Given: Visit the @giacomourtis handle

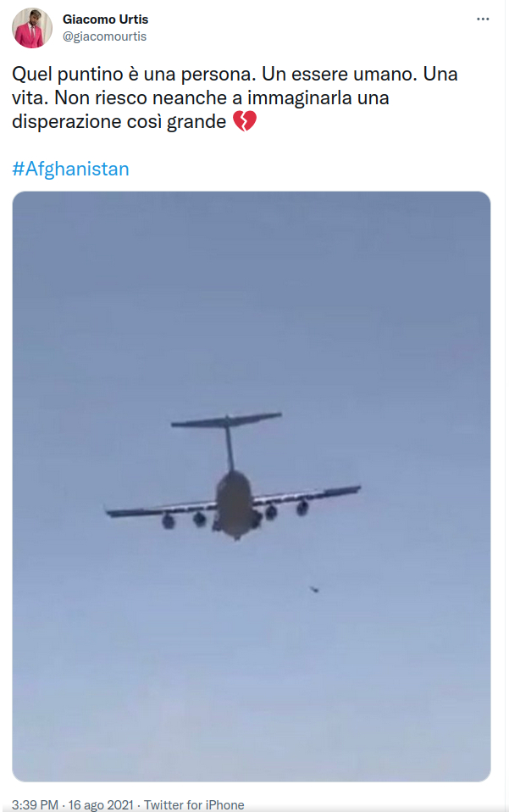Looking at the screenshot, I should click(104, 36).
